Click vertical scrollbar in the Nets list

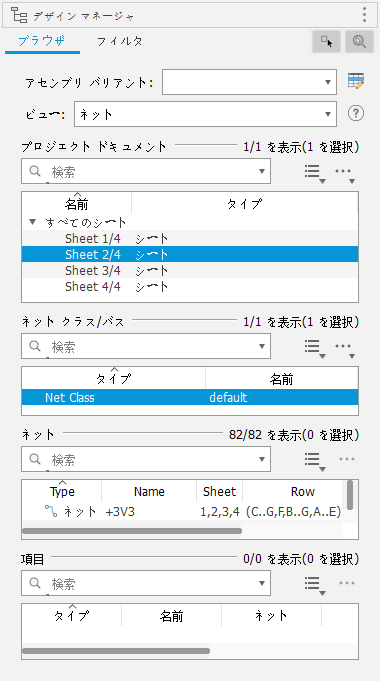pos(350,495)
